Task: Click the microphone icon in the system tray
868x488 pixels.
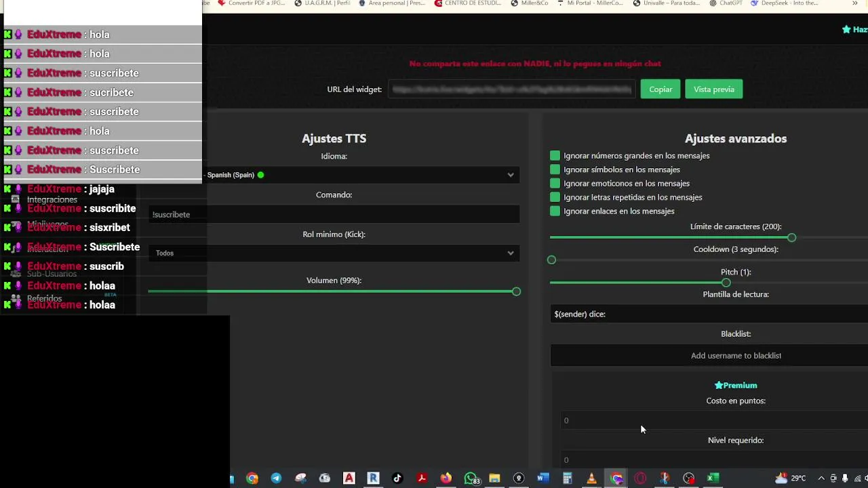Action: coord(845,479)
